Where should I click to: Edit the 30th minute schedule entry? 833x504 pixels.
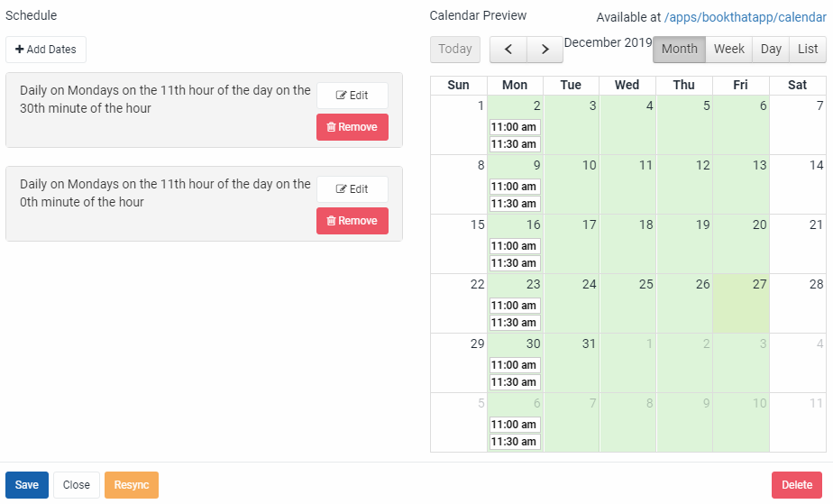click(x=352, y=96)
